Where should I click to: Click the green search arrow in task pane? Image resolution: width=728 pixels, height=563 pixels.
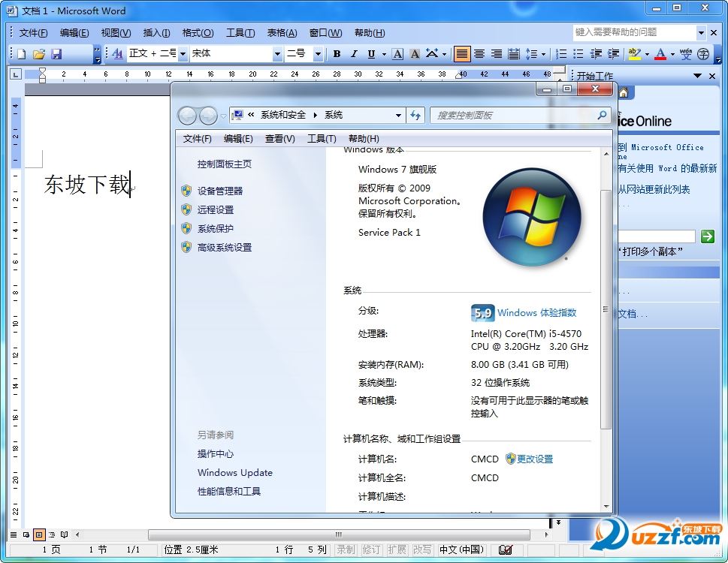pyautogui.click(x=708, y=236)
